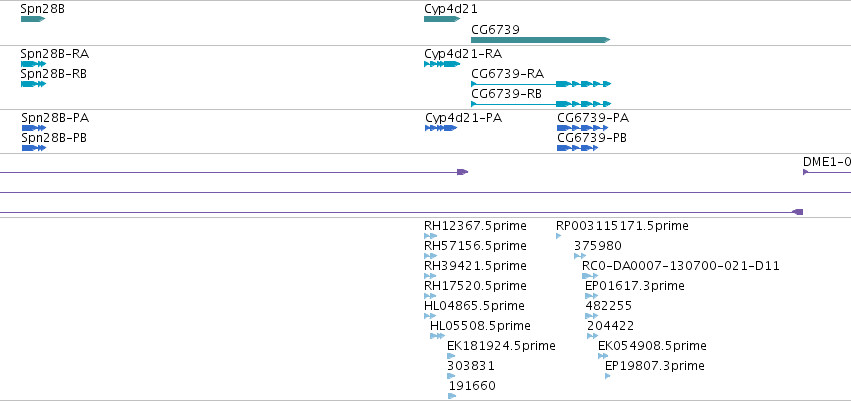Click the Cyp4d21 gene arrow glyph

click(442, 19)
